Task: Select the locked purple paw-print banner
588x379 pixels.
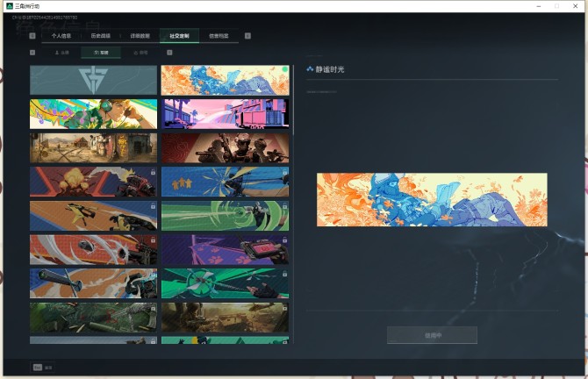Action: (225, 250)
